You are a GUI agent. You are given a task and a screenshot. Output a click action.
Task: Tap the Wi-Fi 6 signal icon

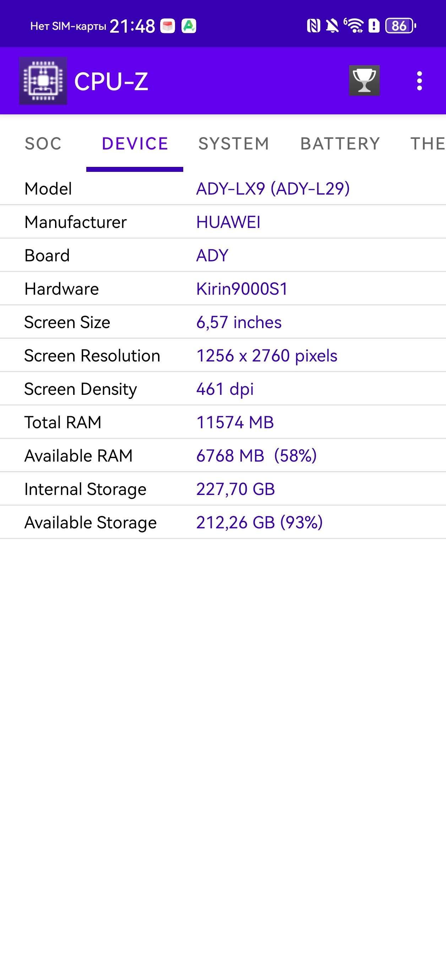point(354,26)
